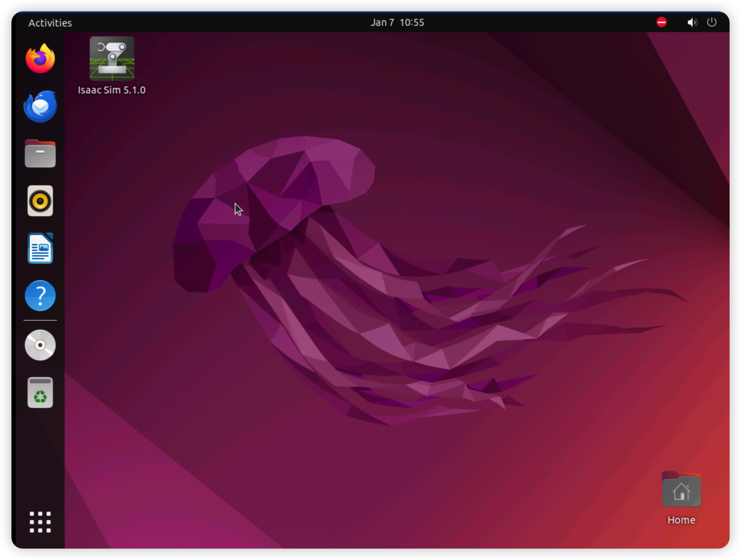741x560 pixels.
Task: Open the Help question mark icon
Action: tap(40, 296)
